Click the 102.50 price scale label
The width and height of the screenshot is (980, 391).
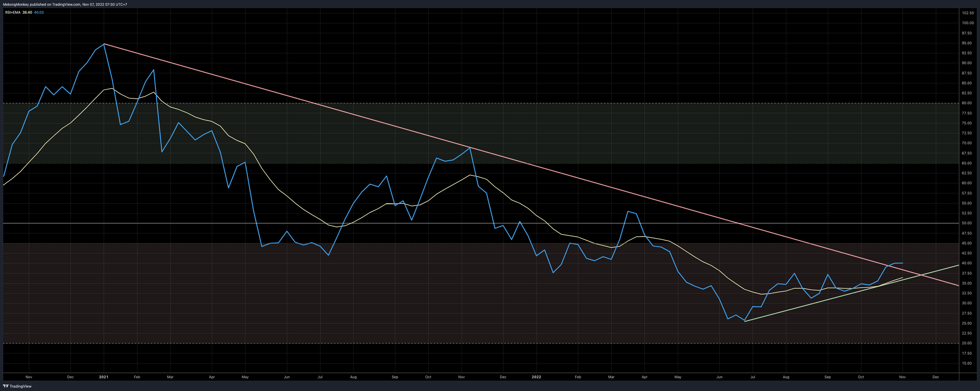click(x=968, y=13)
